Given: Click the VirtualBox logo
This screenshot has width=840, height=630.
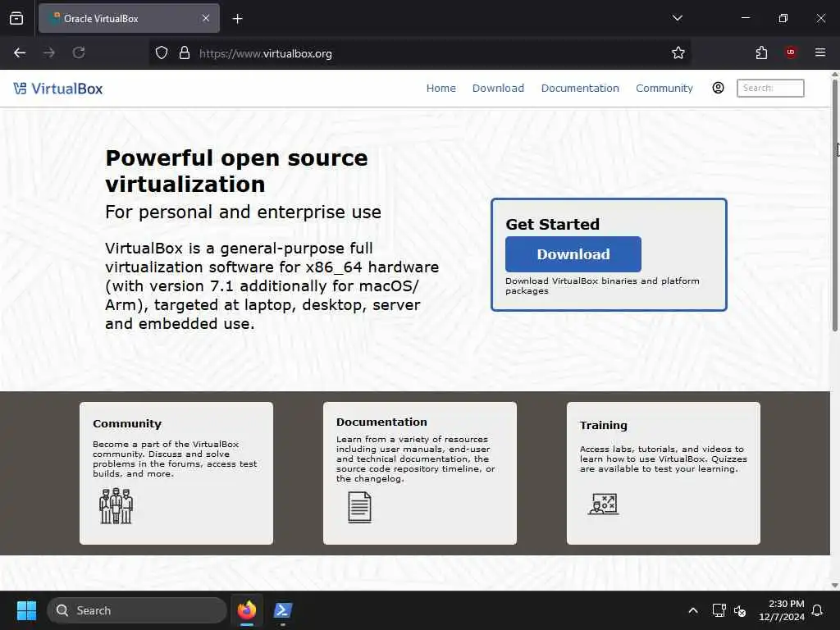Looking at the screenshot, I should pos(58,89).
